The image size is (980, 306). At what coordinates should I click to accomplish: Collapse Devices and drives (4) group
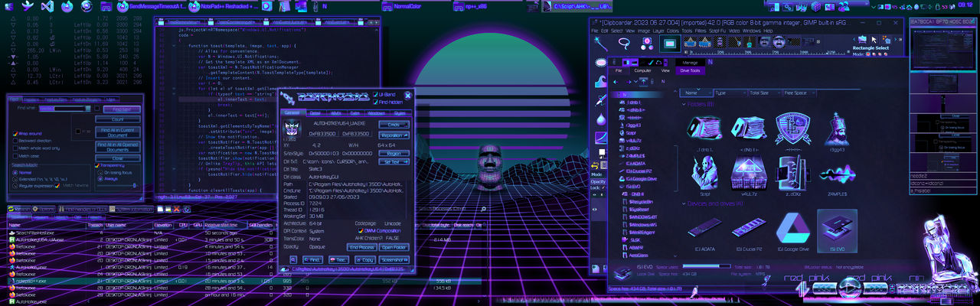(x=684, y=203)
